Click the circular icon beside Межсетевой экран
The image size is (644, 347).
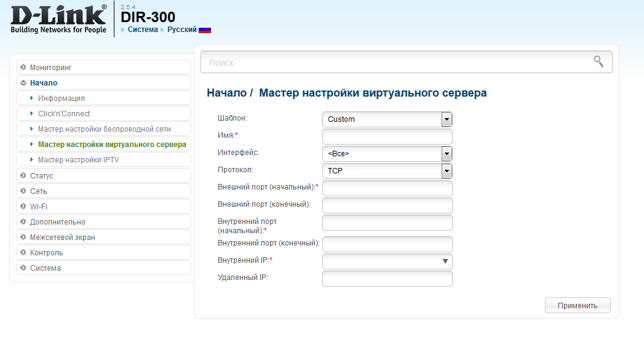coord(23,237)
